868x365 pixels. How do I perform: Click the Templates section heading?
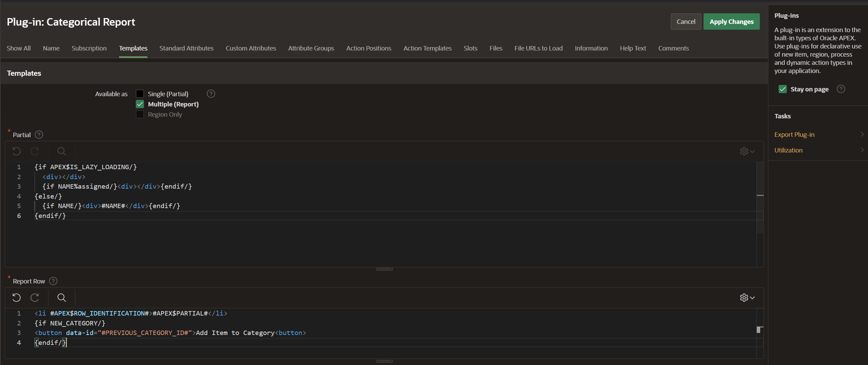(24, 73)
